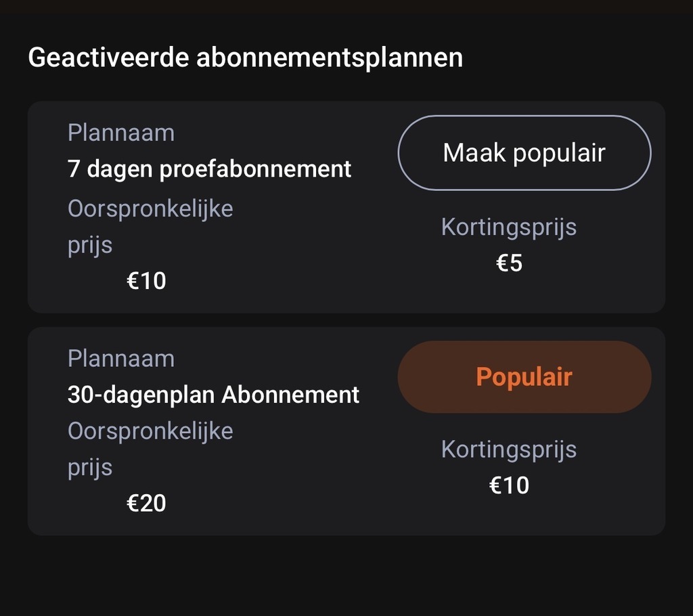Select the "7 dagen proefabonnement" plan name
693x616 pixels.
coord(209,169)
